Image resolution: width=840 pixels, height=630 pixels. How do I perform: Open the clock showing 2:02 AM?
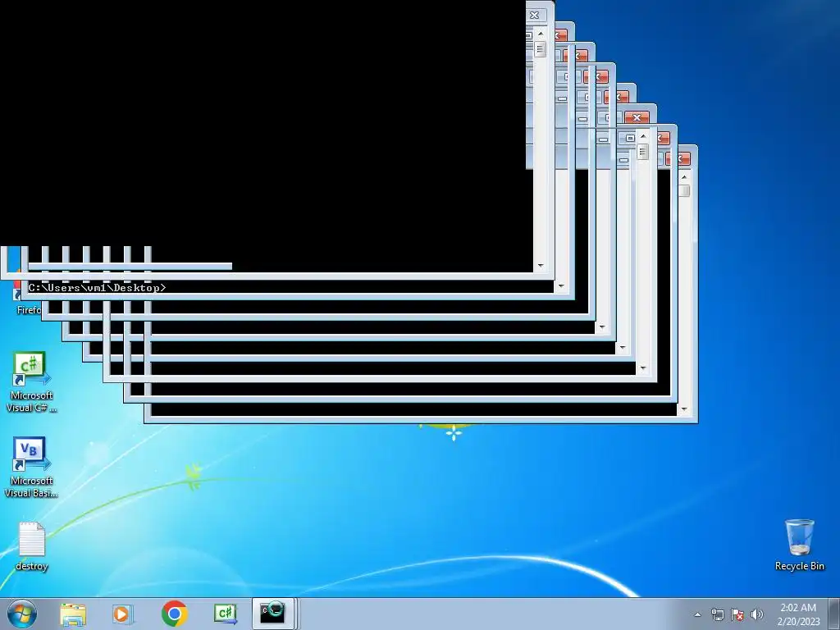tap(798, 614)
